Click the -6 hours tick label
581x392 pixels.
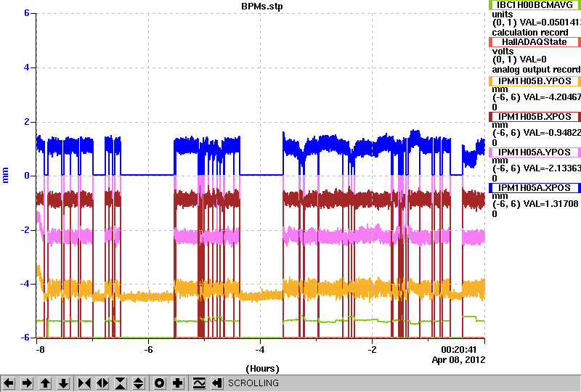click(x=149, y=350)
